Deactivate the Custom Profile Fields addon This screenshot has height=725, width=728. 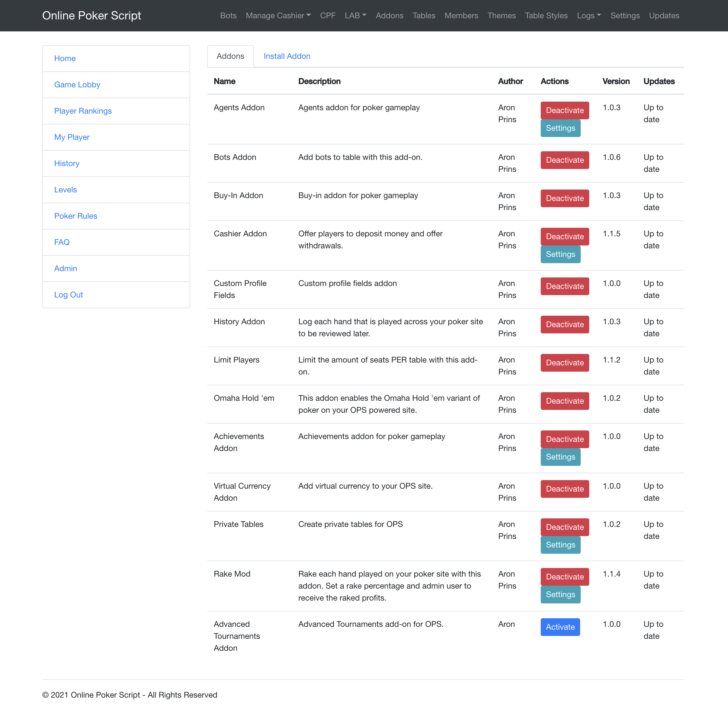pyautogui.click(x=564, y=286)
